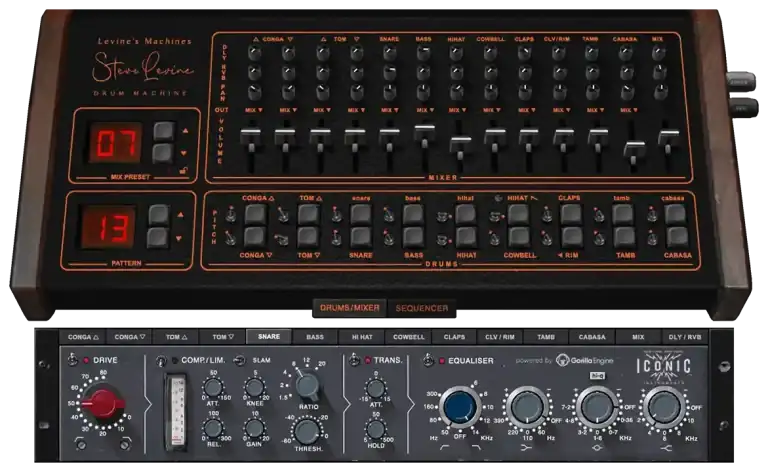Click the mix preset up button
This screenshot has width=768, height=472.
tap(164, 131)
